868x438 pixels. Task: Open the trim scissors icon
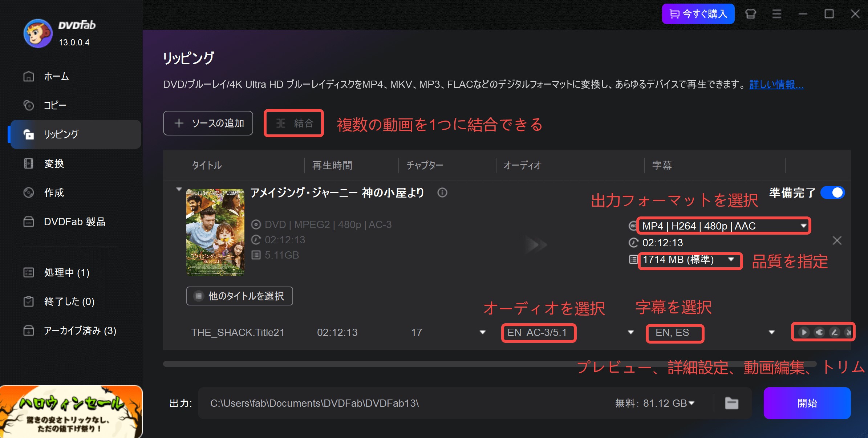click(x=848, y=332)
